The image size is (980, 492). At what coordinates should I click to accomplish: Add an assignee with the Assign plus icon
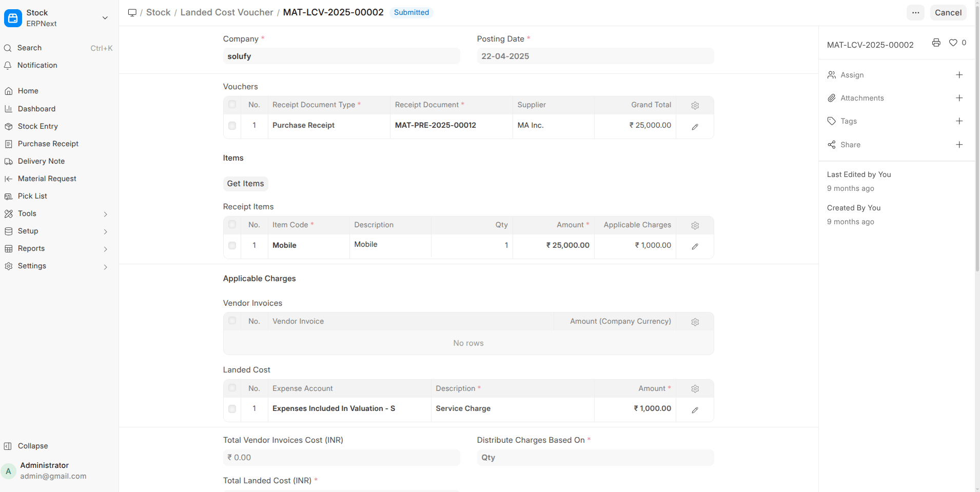click(959, 75)
